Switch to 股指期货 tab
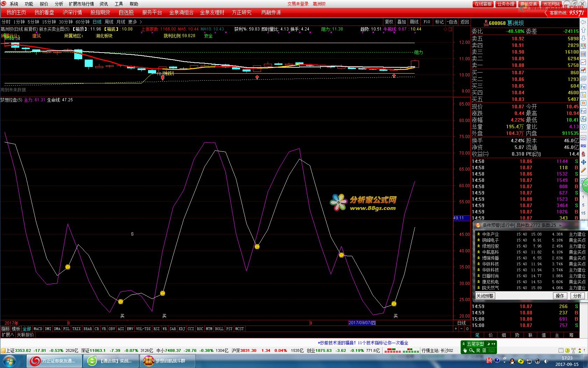Image resolution: width=588 pixels, height=368 pixels. point(100,12)
